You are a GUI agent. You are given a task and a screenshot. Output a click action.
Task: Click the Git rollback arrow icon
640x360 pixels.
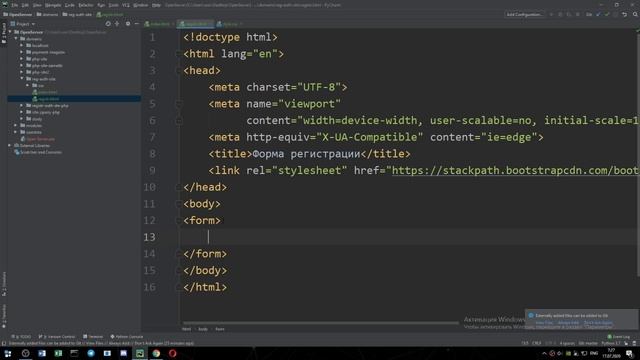[624, 15]
